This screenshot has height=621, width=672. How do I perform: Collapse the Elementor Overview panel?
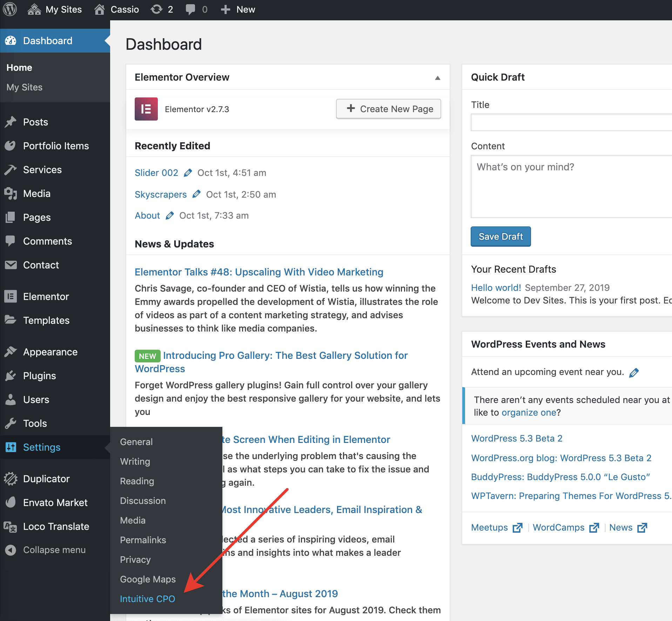pos(437,77)
